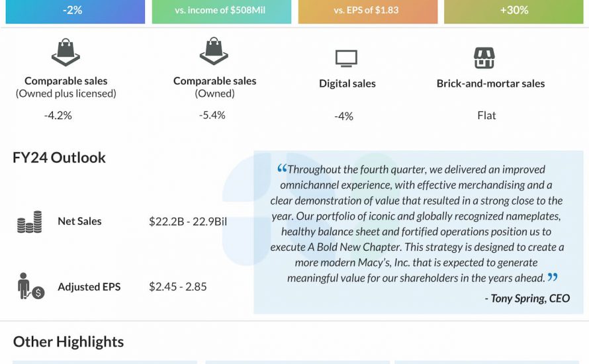Click the person with dollar icon beside Adjusted EPS
Image resolution: width=589 pixels, height=364 pixels.
[x=30, y=287]
